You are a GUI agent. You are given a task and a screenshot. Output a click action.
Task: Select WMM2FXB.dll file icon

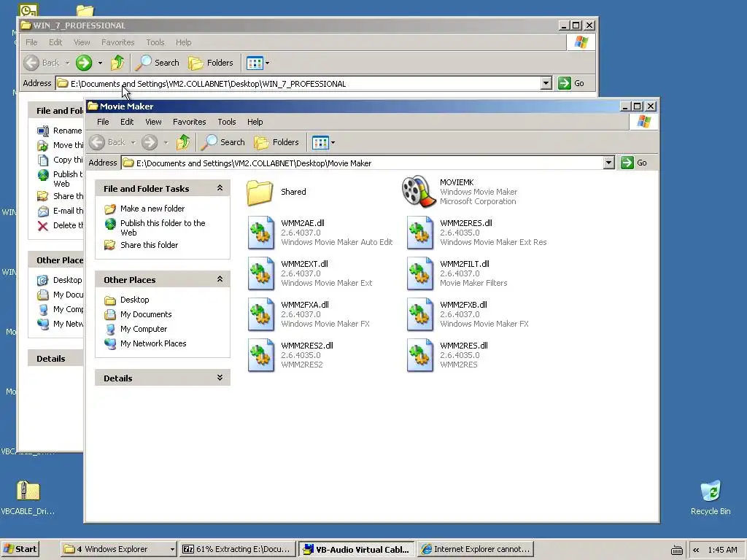coord(420,315)
